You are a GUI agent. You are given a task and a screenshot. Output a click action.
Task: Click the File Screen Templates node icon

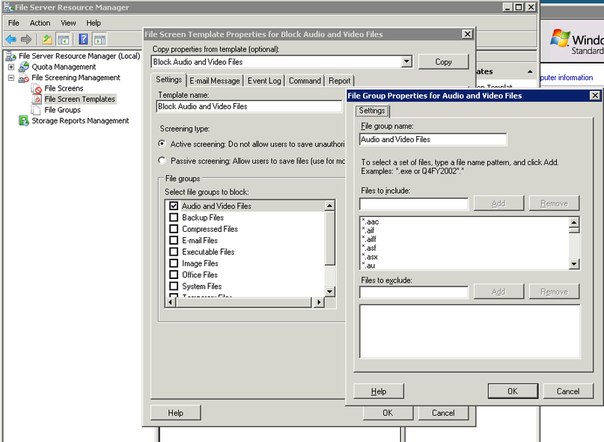click(37, 99)
